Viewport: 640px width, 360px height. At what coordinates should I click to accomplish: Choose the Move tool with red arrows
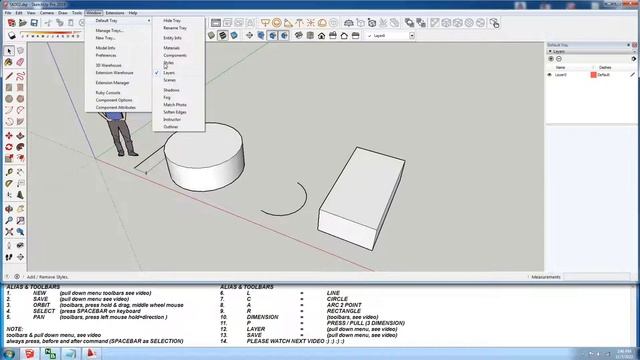click(9, 136)
